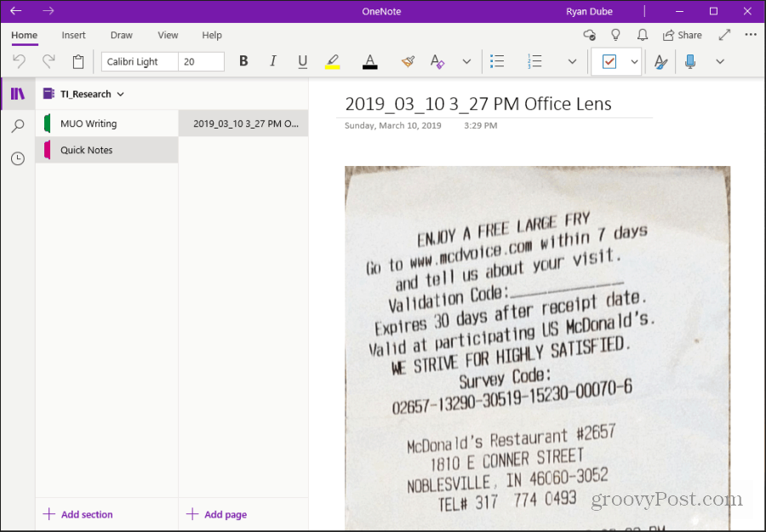This screenshot has height=532, width=766.
Task: Switch to the Draw tab
Action: [x=121, y=35]
